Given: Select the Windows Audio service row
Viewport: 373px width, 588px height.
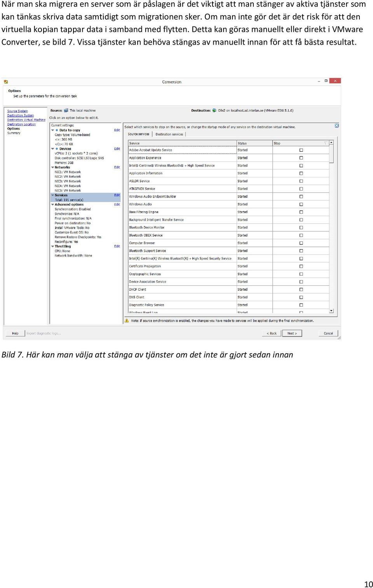Looking at the screenshot, I should pos(229,205).
